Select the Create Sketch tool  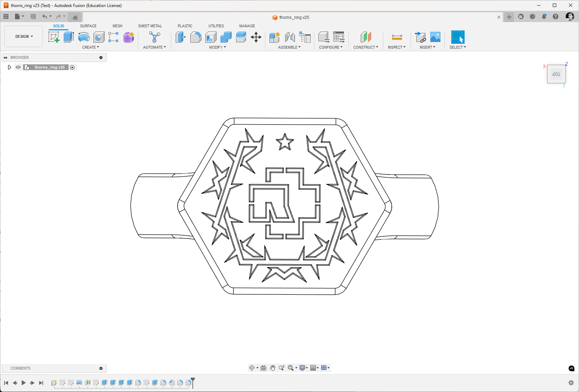(54, 37)
